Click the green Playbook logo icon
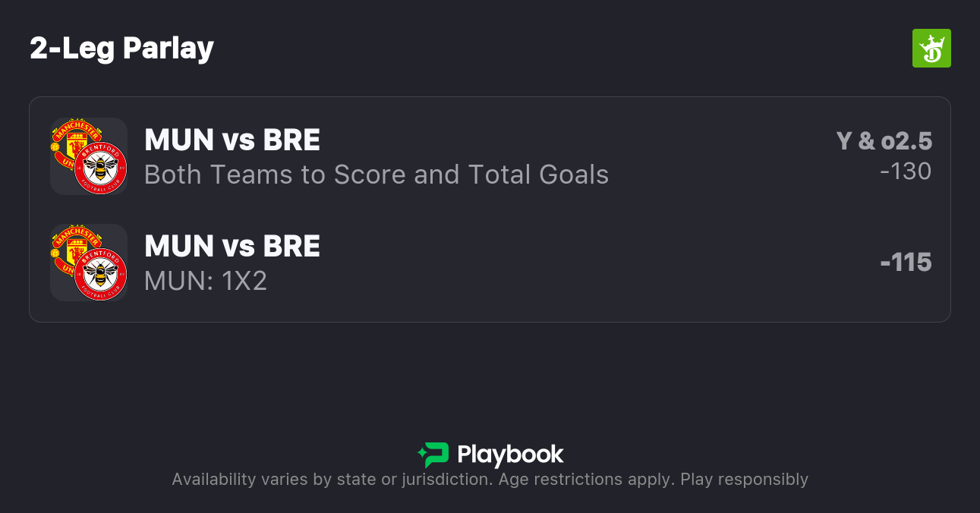Screen dimensions: 980x513 click(433, 455)
